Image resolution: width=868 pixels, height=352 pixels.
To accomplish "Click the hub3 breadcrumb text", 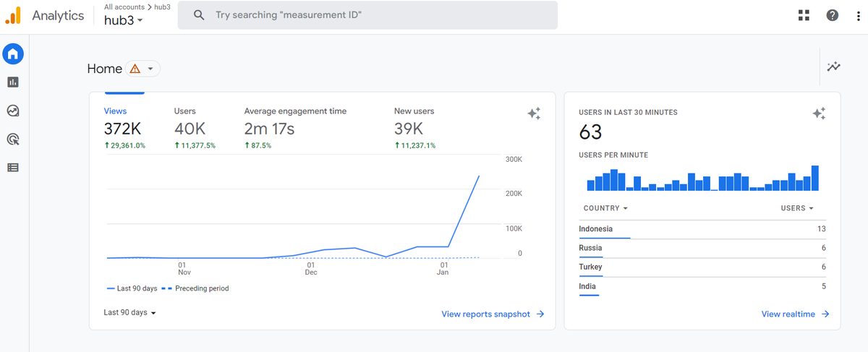I will click(162, 7).
